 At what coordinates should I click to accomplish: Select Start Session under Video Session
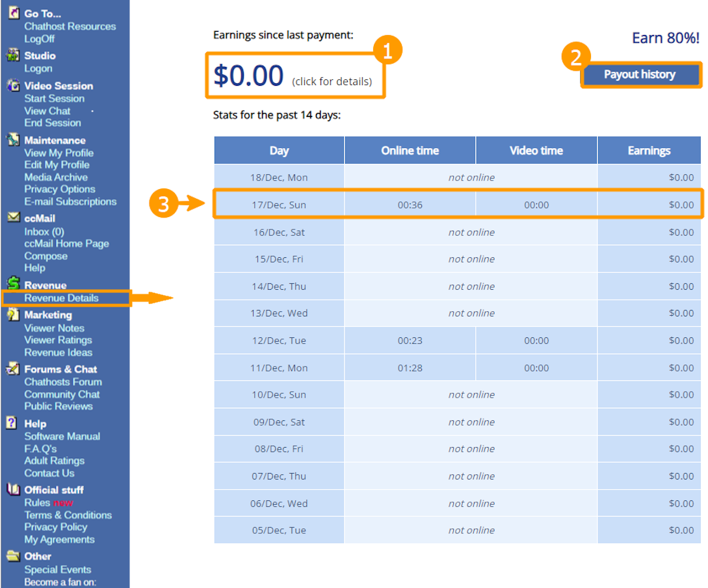[54, 99]
